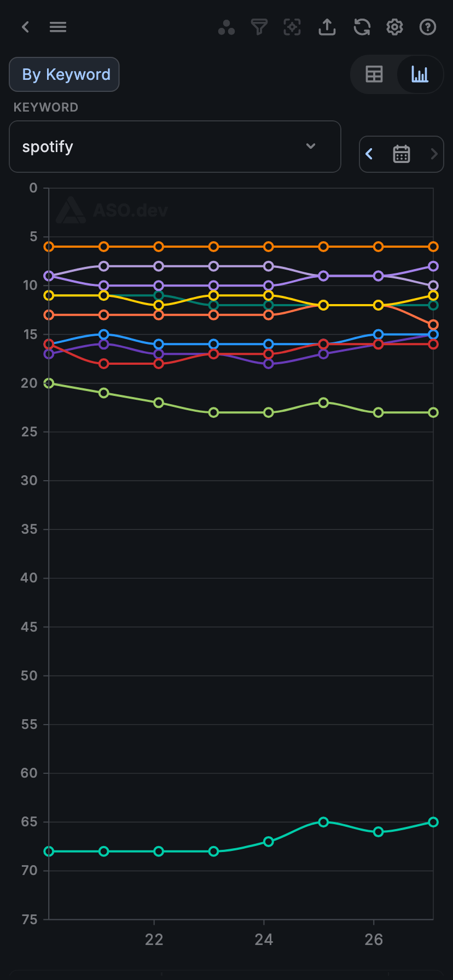
Task: Click the three-dots grouping icon
Action: tap(226, 27)
